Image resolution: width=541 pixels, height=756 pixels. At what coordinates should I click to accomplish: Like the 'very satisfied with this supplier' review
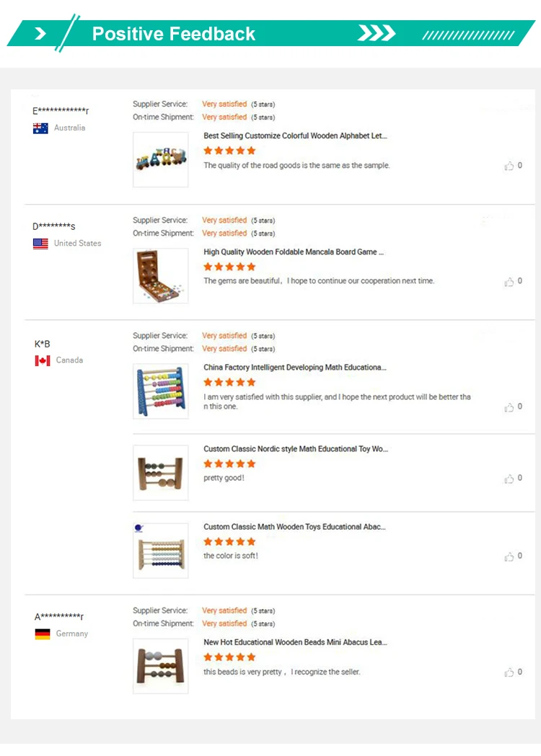tap(509, 407)
